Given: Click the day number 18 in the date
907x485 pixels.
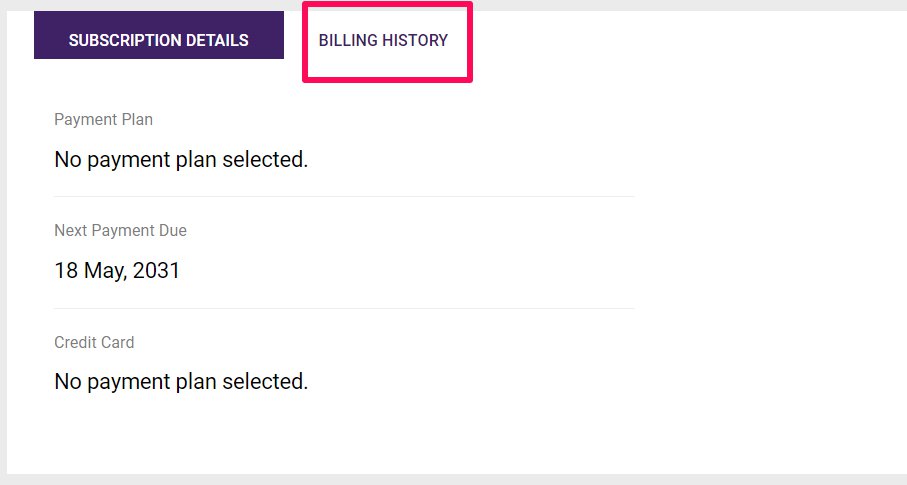Looking at the screenshot, I should [65, 271].
